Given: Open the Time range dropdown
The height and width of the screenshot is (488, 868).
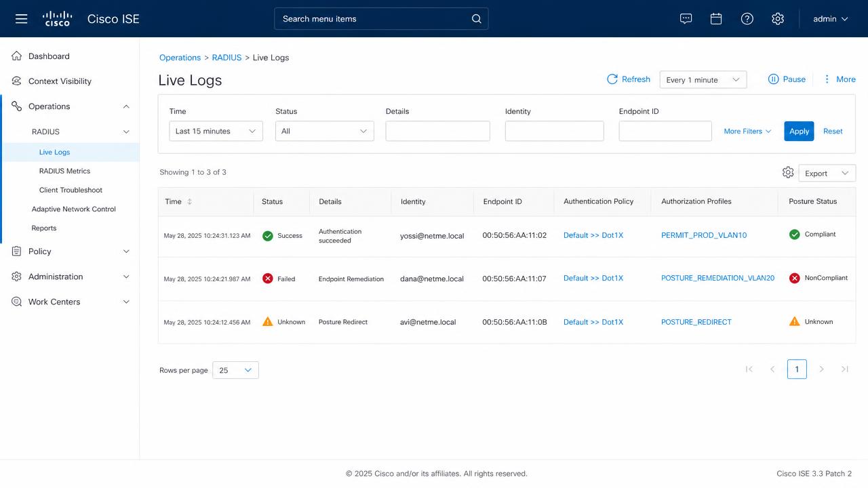Looking at the screenshot, I should (216, 131).
